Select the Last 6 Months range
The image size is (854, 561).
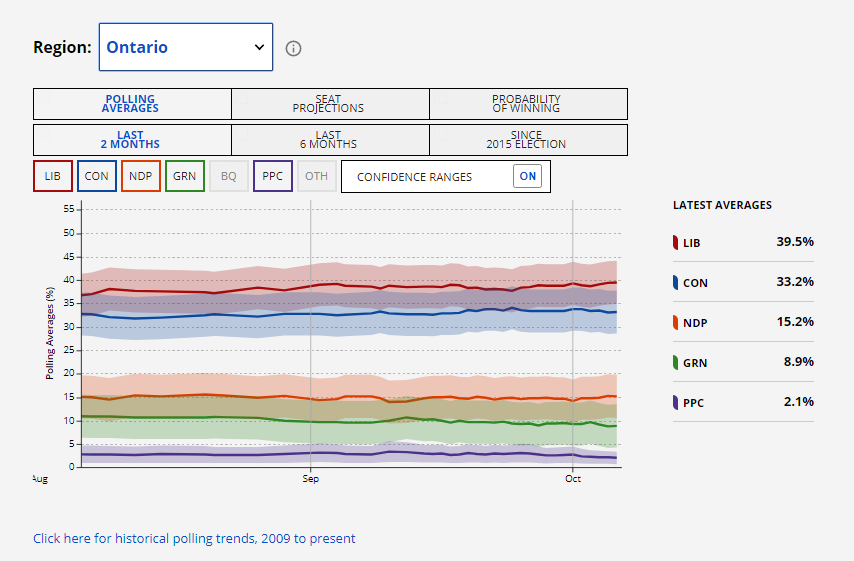click(331, 140)
